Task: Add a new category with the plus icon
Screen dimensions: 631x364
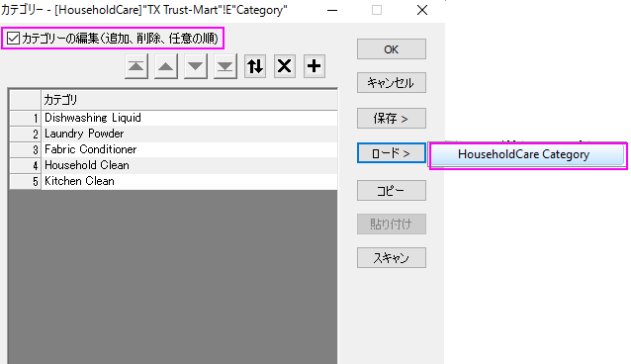Action: pyautogui.click(x=315, y=66)
